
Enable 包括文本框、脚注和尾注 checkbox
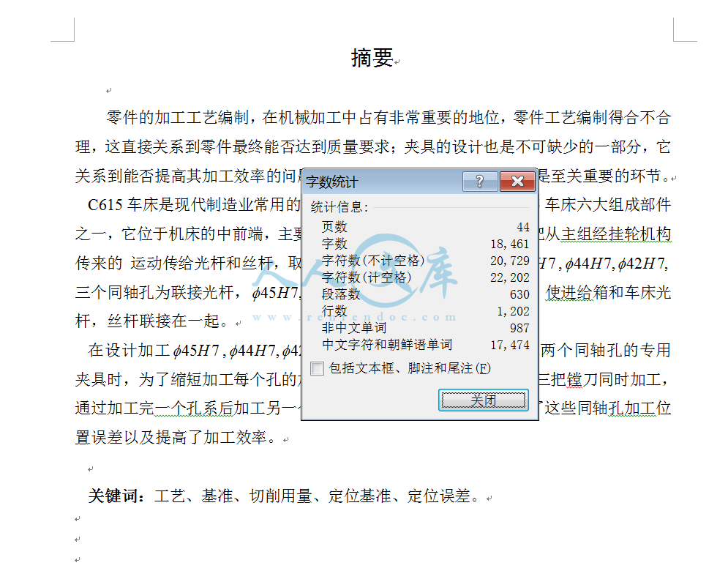point(317,369)
